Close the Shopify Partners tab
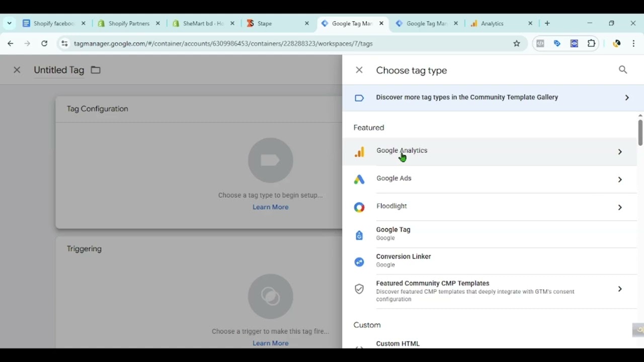Viewport: 644px width, 362px height. 158,23
